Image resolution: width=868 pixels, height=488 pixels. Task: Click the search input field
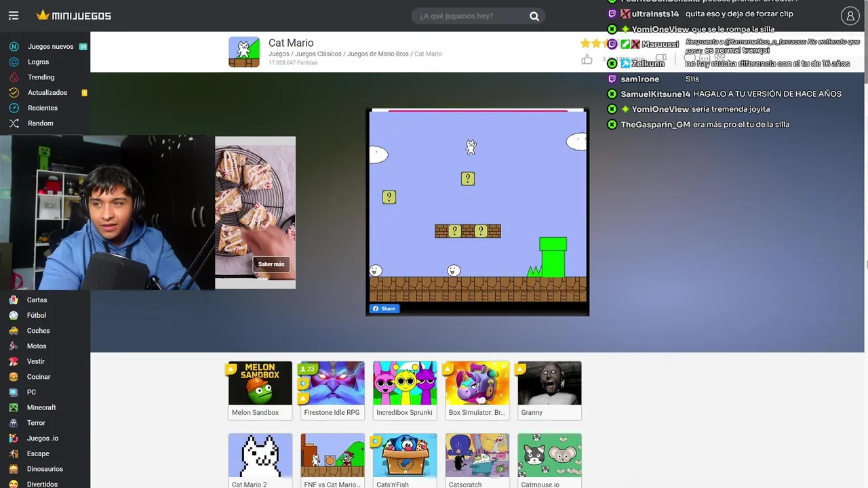(471, 16)
